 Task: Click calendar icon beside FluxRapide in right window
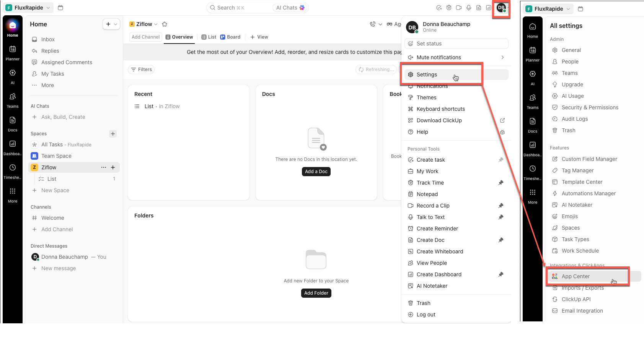[580, 9]
